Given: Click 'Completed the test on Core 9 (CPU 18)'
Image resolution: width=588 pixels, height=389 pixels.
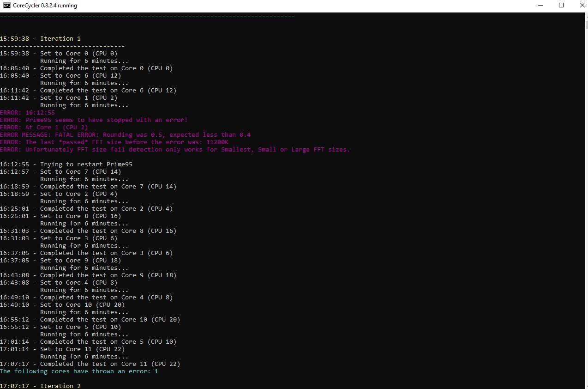Looking at the screenshot, I should 108,275.
